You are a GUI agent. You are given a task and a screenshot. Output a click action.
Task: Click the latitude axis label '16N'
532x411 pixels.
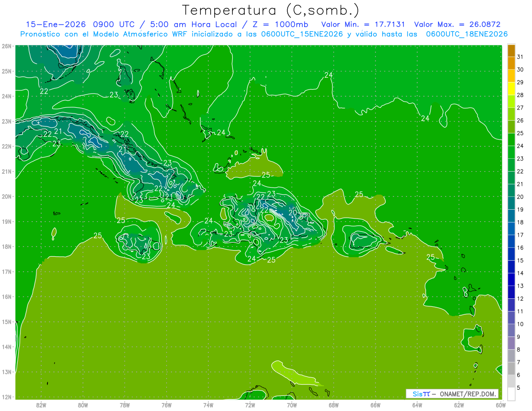(7, 297)
